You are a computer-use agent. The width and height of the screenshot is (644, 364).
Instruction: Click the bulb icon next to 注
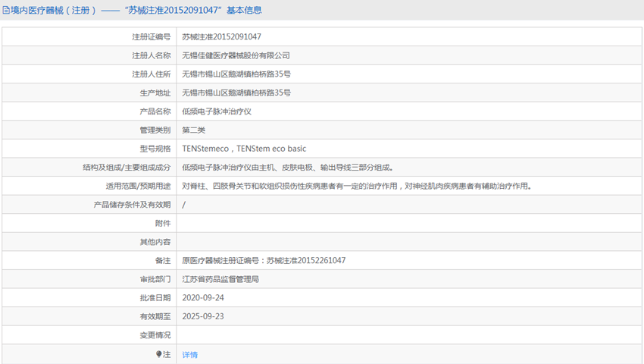(x=158, y=353)
